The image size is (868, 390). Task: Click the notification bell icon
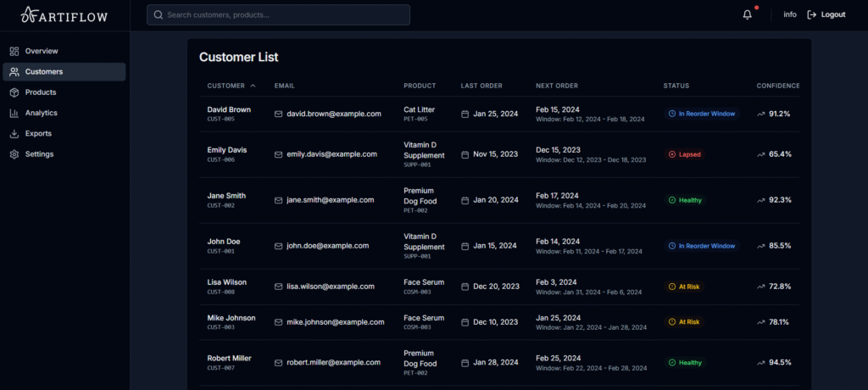[x=747, y=14]
